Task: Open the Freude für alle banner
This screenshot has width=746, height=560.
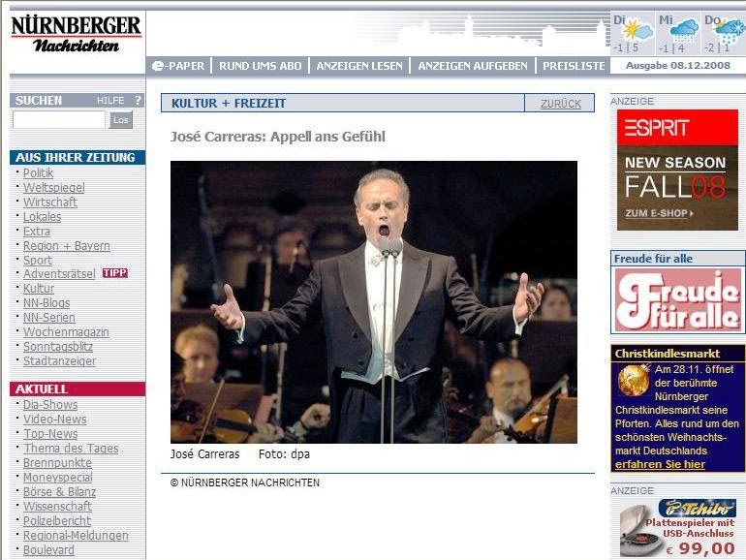Action: (677, 300)
